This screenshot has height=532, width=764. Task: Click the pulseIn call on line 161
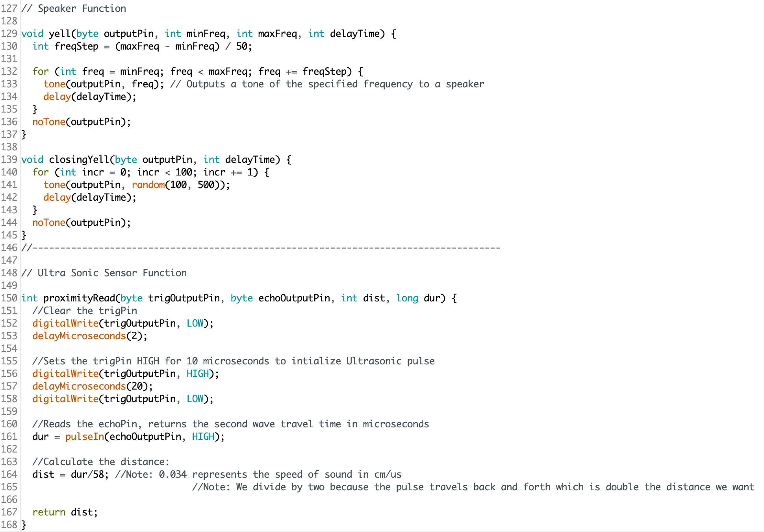[x=84, y=437]
